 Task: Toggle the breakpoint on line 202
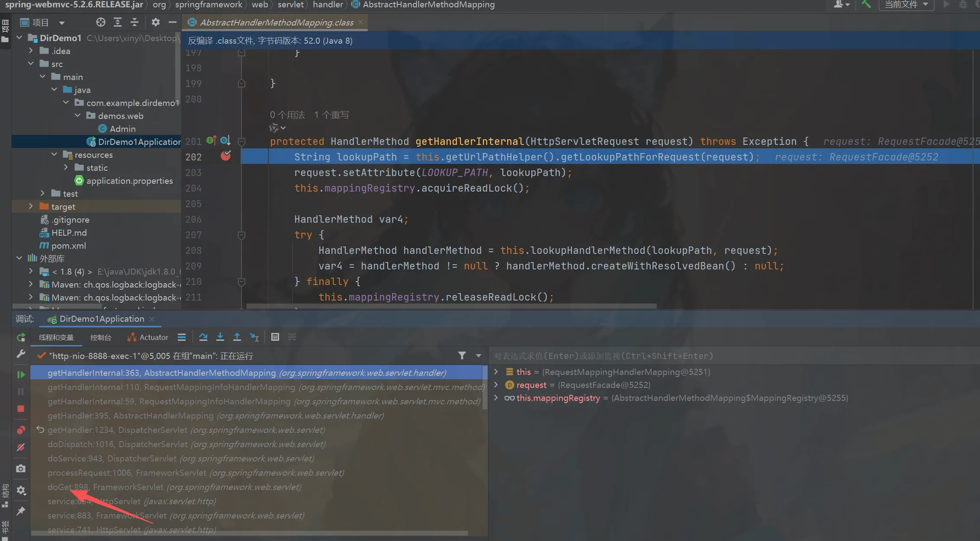click(x=225, y=157)
